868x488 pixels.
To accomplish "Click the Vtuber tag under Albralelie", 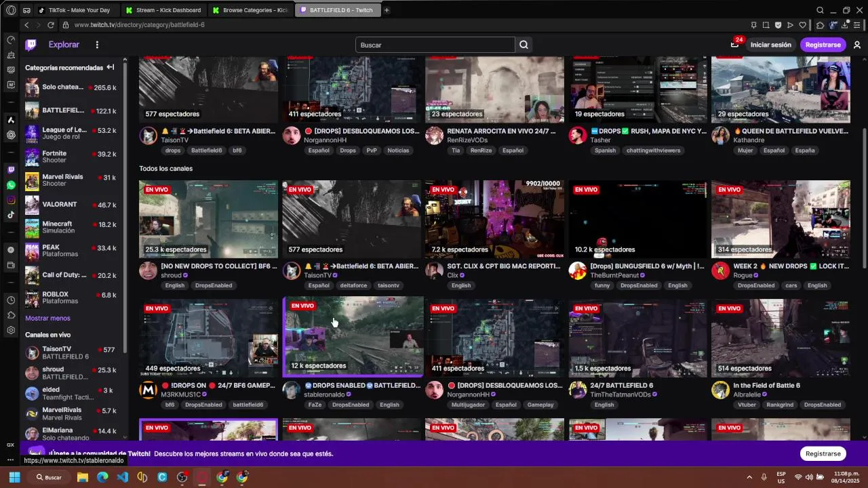I will pyautogui.click(x=747, y=405).
